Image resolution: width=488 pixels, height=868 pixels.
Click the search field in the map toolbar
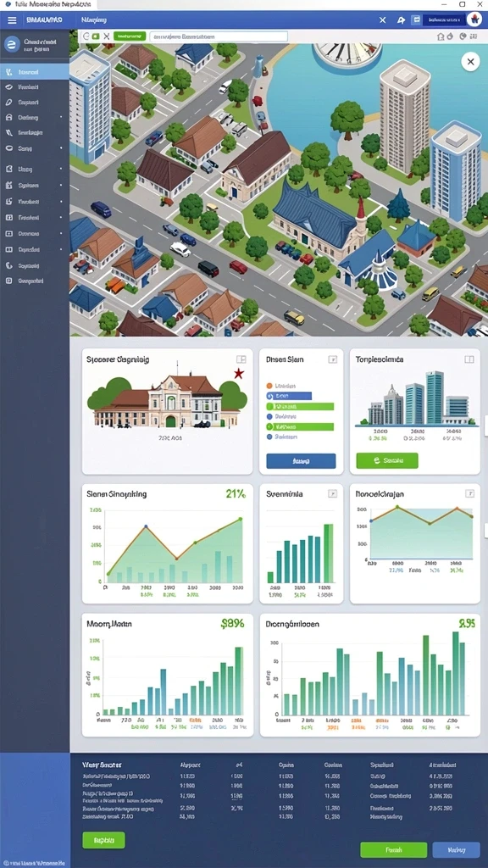tap(219, 36)
